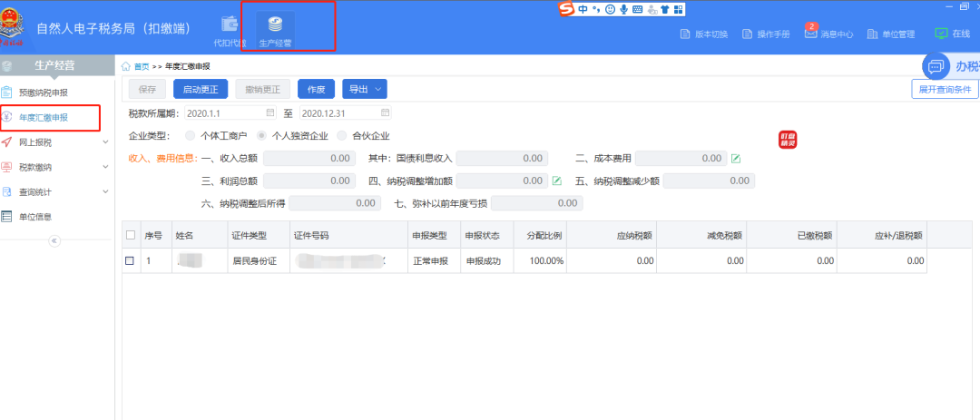Open the 代扣代缴 module icon
The image size is (980, 420).
(x=230, y=25)
